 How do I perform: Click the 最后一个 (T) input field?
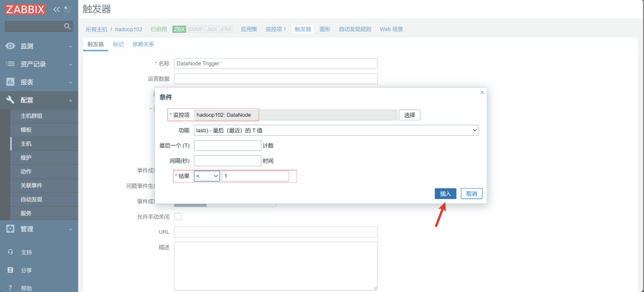(x=227, y=146)
